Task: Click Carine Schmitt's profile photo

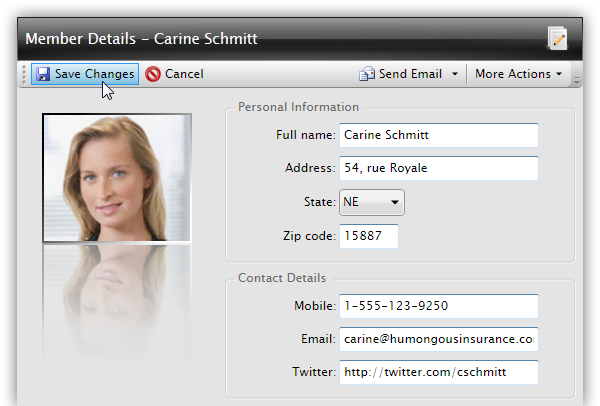Action: (x=117, y=178)
